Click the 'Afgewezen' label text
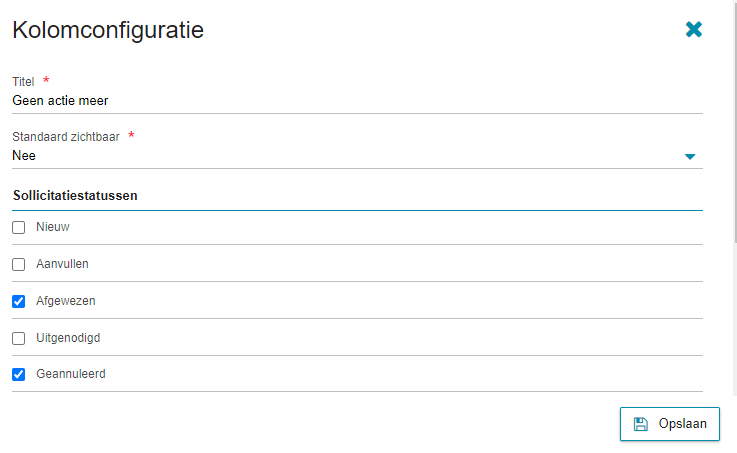This screenshot has height=453, width=737. (66, 301)
